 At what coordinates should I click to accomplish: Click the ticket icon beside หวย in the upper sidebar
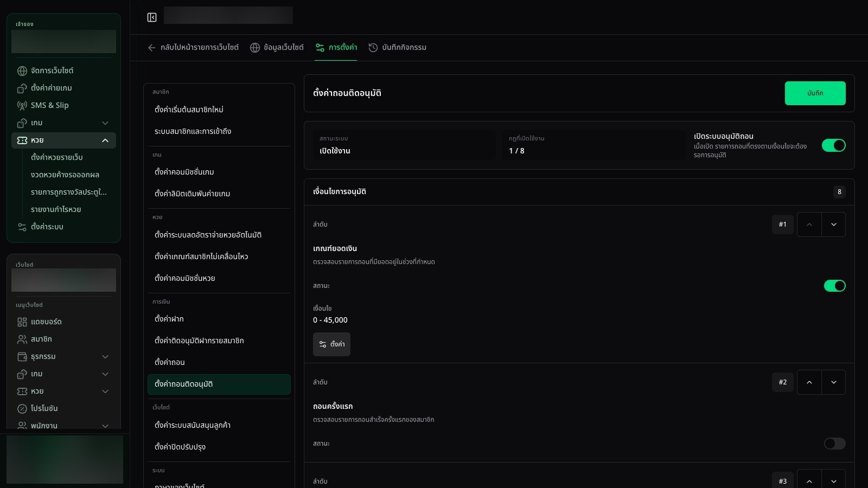click(x=22, y=140)
